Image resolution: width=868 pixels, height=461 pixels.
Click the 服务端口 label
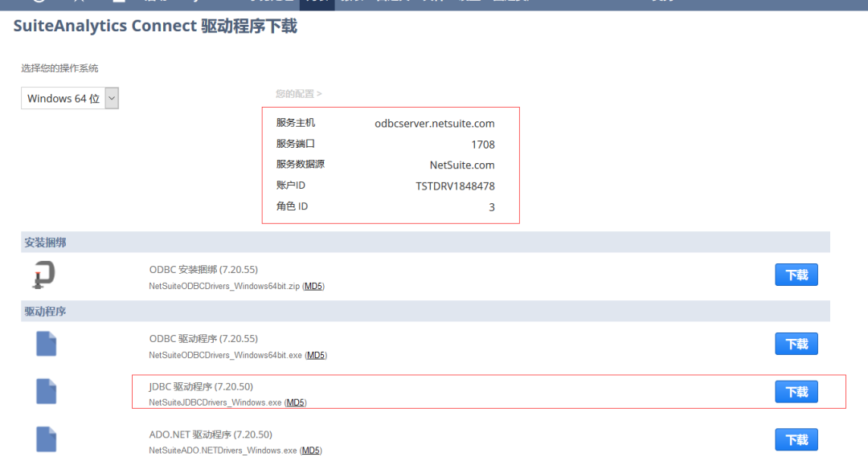296,144
